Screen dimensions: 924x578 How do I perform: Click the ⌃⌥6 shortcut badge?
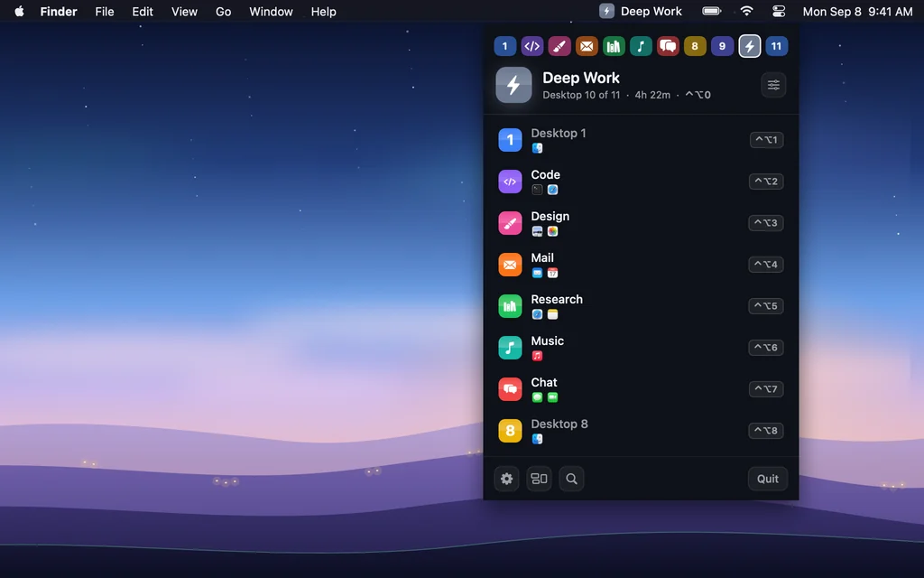click(766, 348)
